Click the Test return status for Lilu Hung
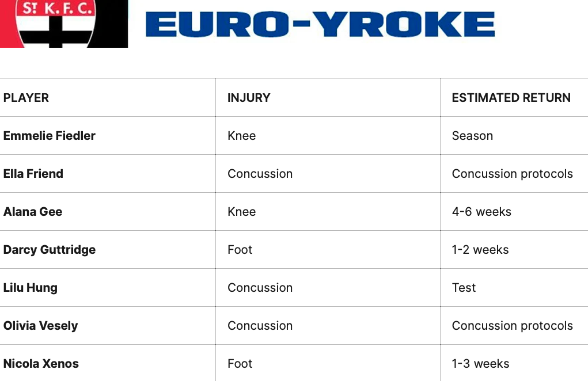 pyautogui.click(x=464, y=288)
